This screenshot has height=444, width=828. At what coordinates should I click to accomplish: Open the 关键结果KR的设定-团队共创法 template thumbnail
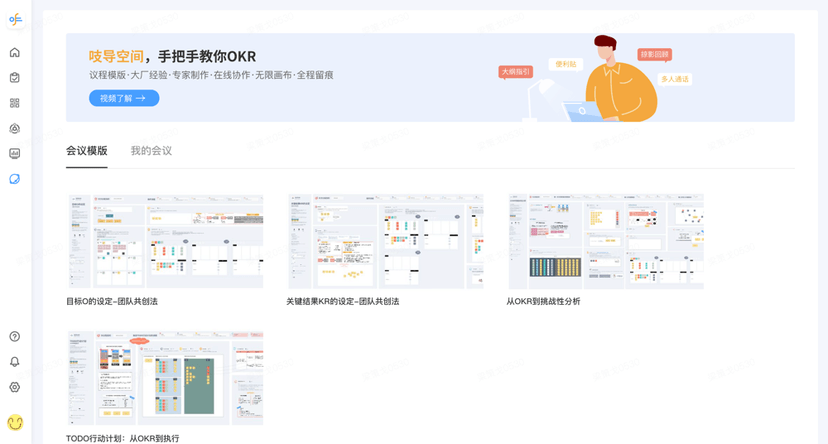pyautogui.click(x=385, y=241)
